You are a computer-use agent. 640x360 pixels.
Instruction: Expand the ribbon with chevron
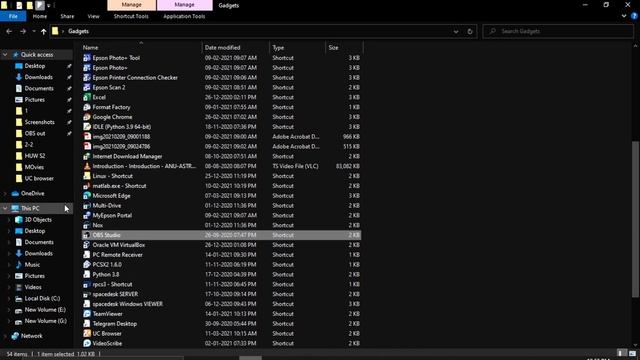pos(624,16)
